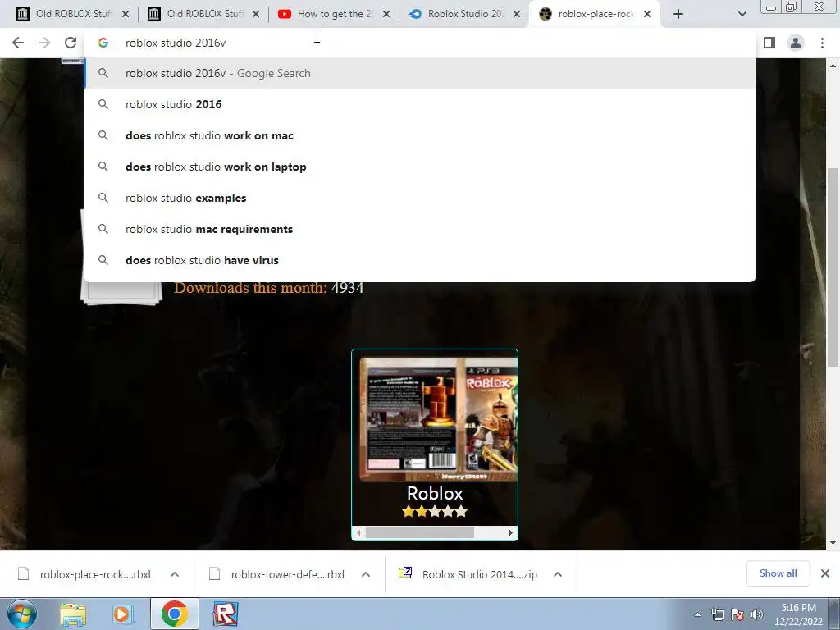Close the first Old ROBLOX Stuff tab
This screenshot has width=840, height=630.
(x=126, y=15)
